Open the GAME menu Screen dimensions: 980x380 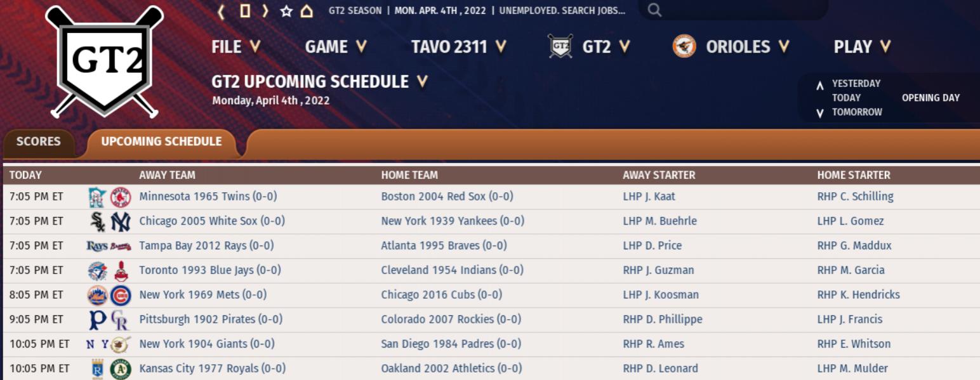point(336,47)
